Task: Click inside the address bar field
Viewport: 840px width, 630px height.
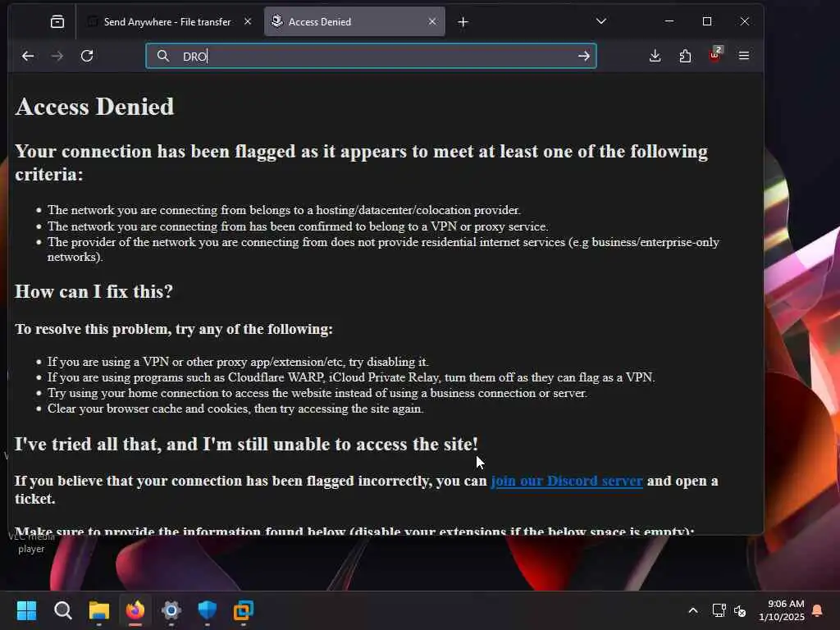Action: click(372, 56)
